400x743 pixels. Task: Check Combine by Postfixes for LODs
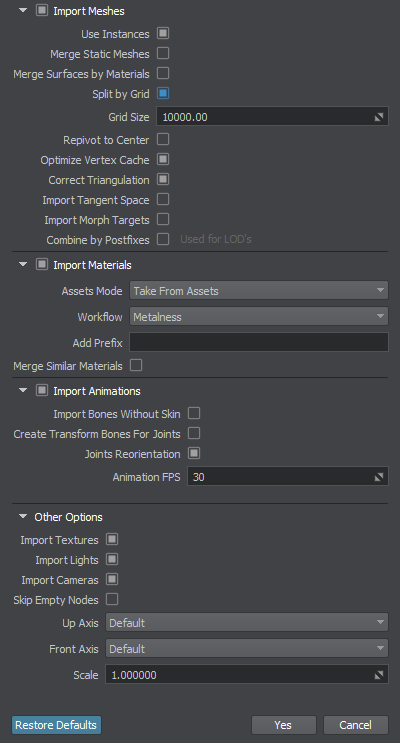(x=163, y=239)
